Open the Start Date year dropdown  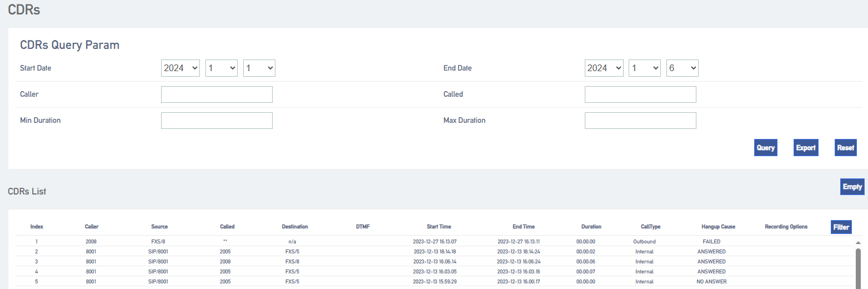(x=180, y=68)
